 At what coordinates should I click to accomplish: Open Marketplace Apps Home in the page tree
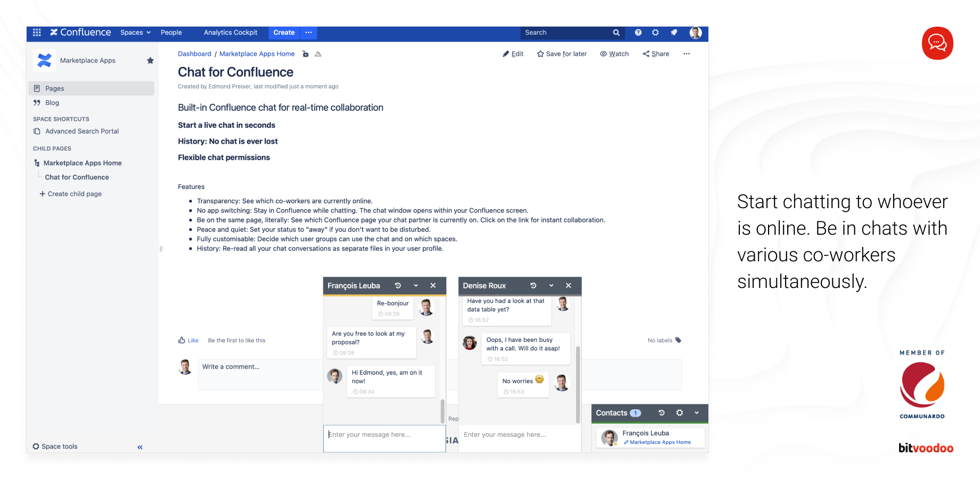pyautogui.click(x=83, y=163)
